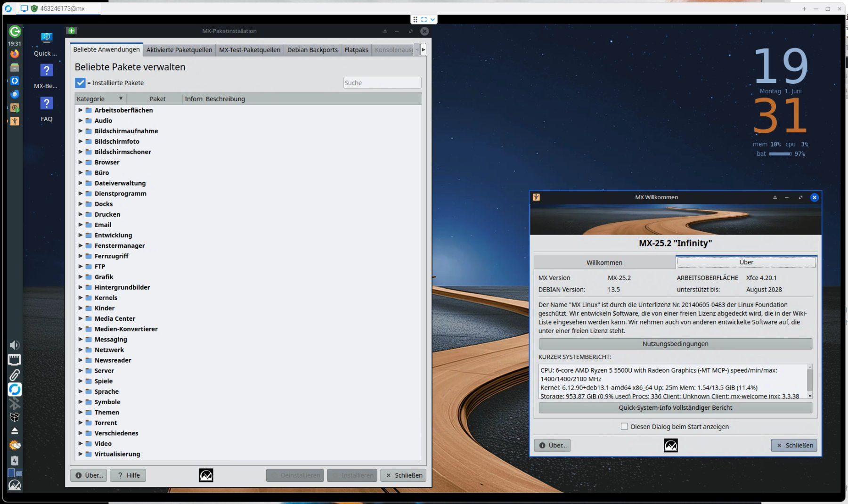Expand the Virtualisierung category
848x504 pixels.
tap(81, 454)
